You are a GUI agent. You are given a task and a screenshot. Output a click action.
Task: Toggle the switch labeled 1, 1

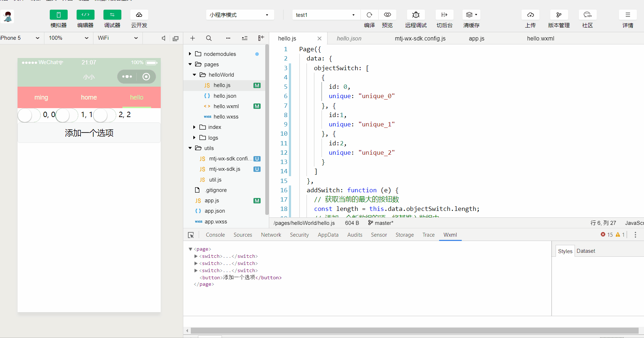pyautogui.click(x=67, y=115)
